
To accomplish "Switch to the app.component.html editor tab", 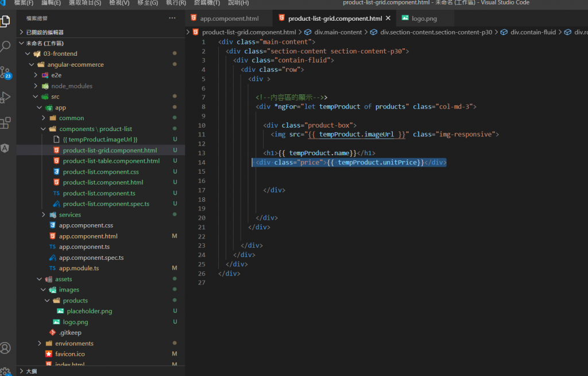I will (x=229, y=18).
